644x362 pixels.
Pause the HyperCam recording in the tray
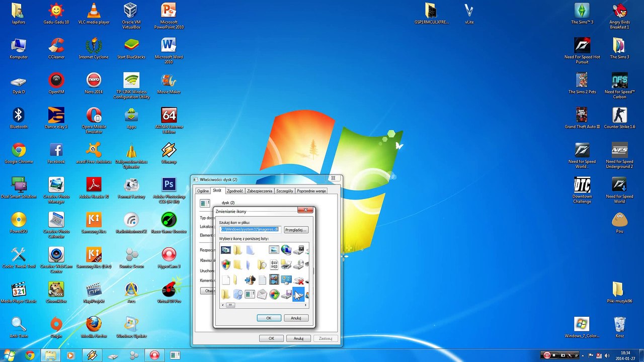[x=547, y=355]
